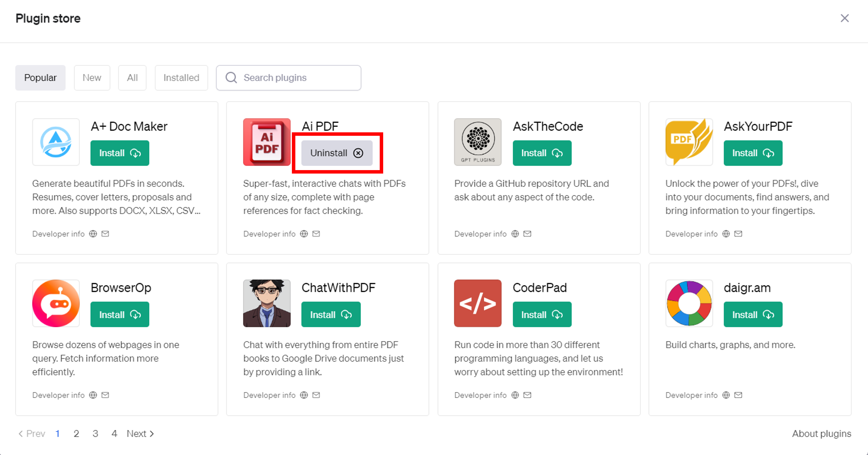Email the A+ Doc Maker developer
This screenshot has height=455, width=868.
tap(105, 234)
